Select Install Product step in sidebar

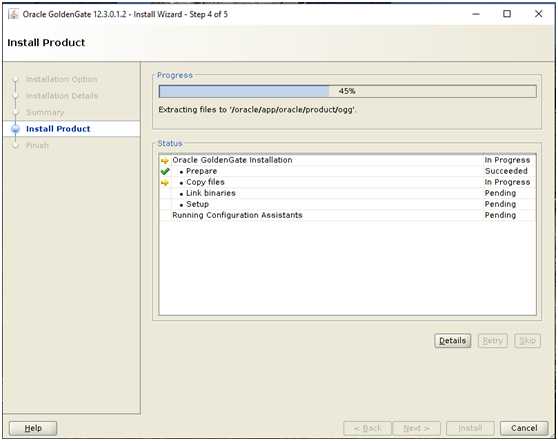(x=58, y=129)
